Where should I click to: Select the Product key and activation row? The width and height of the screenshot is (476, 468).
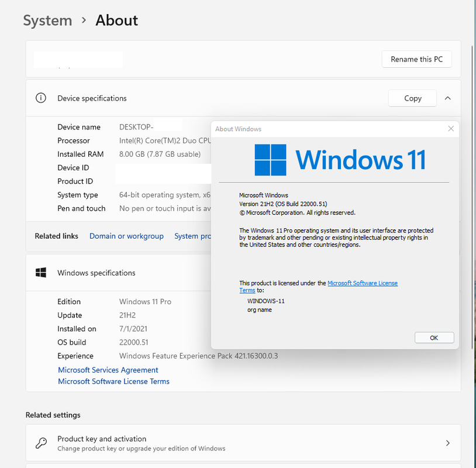coord(243,443)
